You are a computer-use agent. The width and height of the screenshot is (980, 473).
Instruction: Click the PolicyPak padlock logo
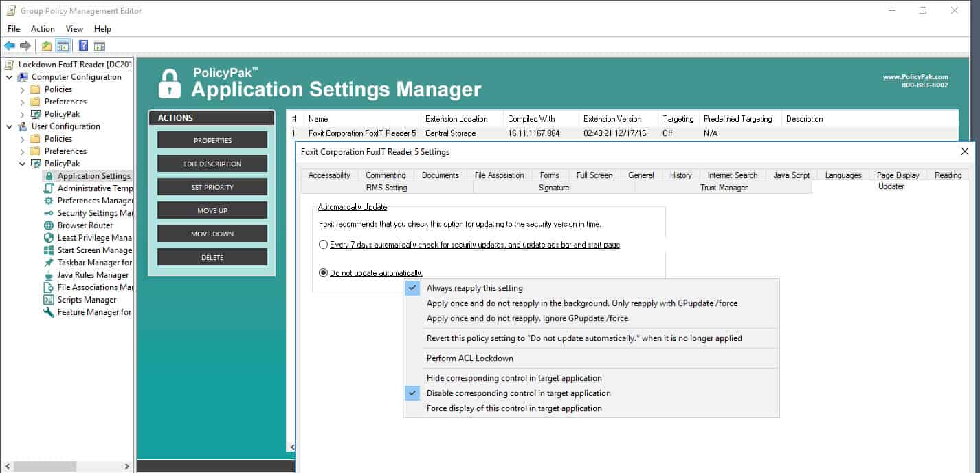(169, 82)
